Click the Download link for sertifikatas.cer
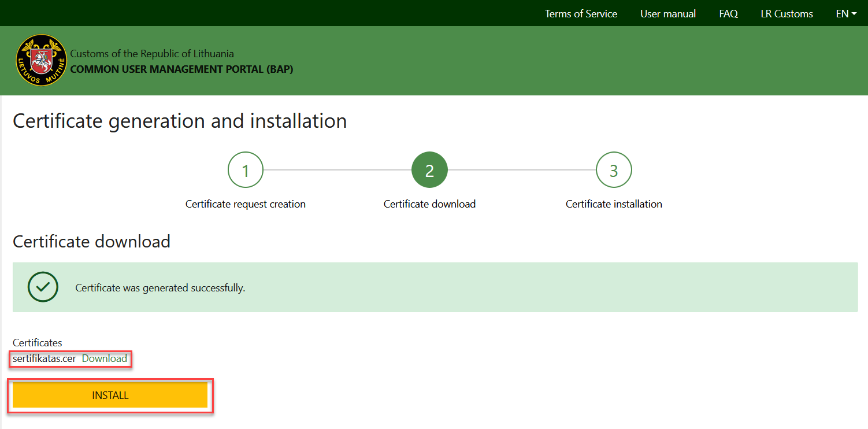 [105, 358]
